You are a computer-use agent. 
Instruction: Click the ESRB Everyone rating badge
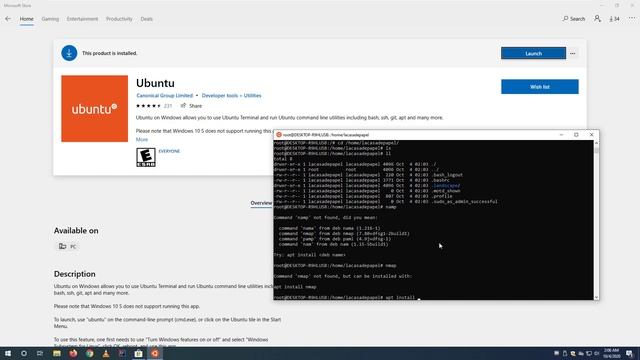pyautogui.click(x=146, y=157)
